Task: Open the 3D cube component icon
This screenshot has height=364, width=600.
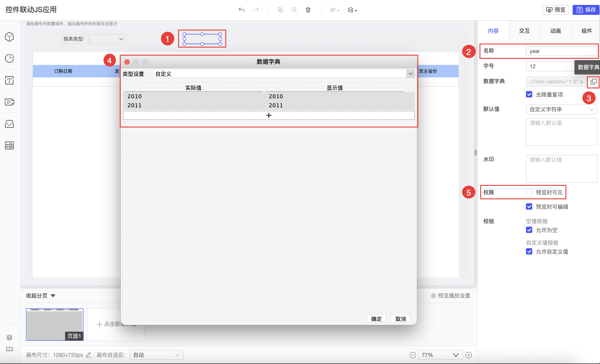Action: pos(9,37)
